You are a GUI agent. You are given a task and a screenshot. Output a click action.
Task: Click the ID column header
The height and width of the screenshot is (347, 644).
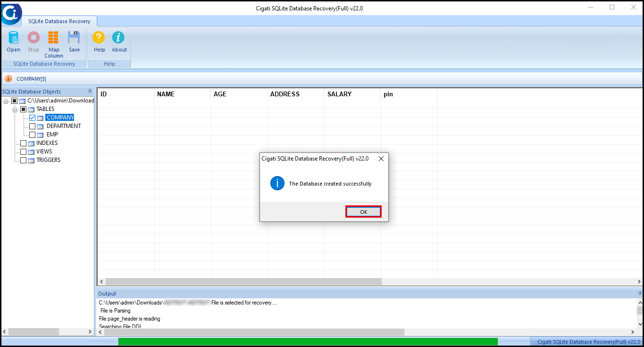pyautogui.click(x=126, y=94)
